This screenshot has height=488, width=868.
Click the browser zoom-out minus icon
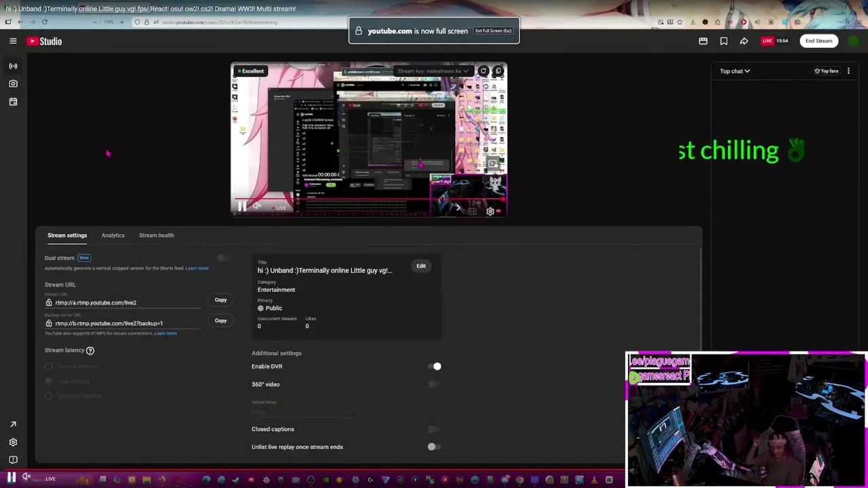coord(95,22)
